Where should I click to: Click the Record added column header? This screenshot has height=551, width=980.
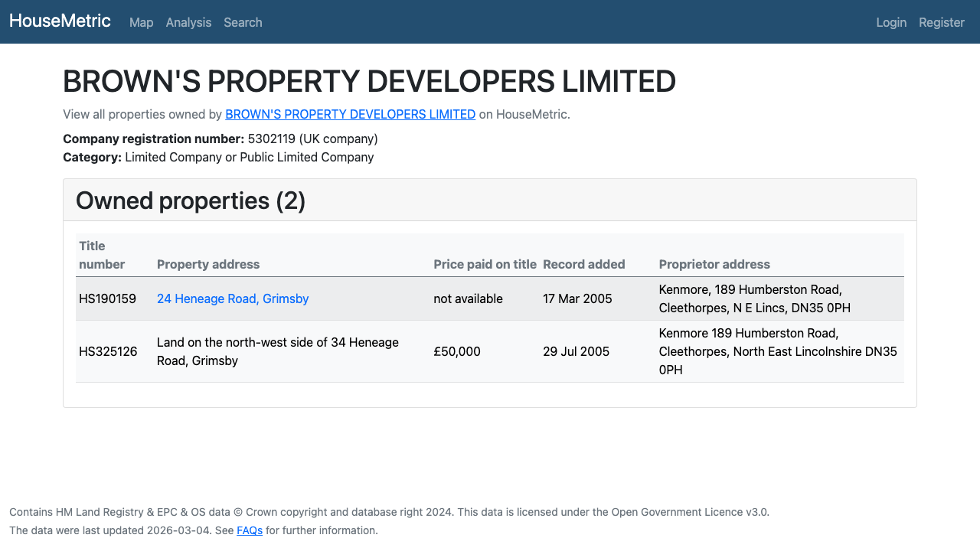[583, 264]
